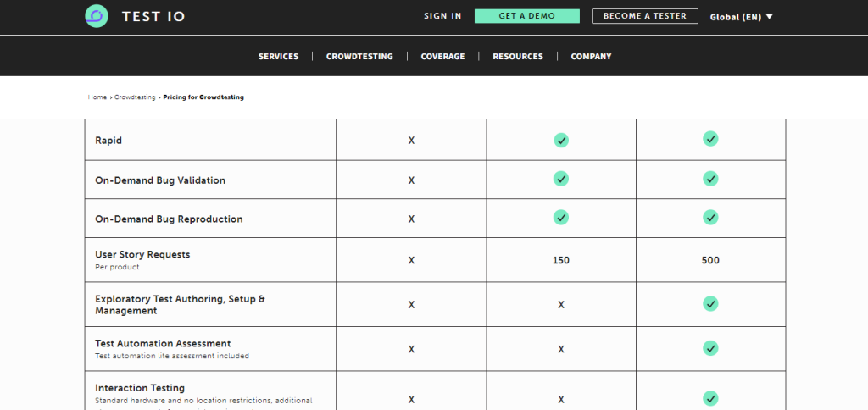Open the COVERAGE menu
Viewport: 868px width, 410px height.
[442, 57]
